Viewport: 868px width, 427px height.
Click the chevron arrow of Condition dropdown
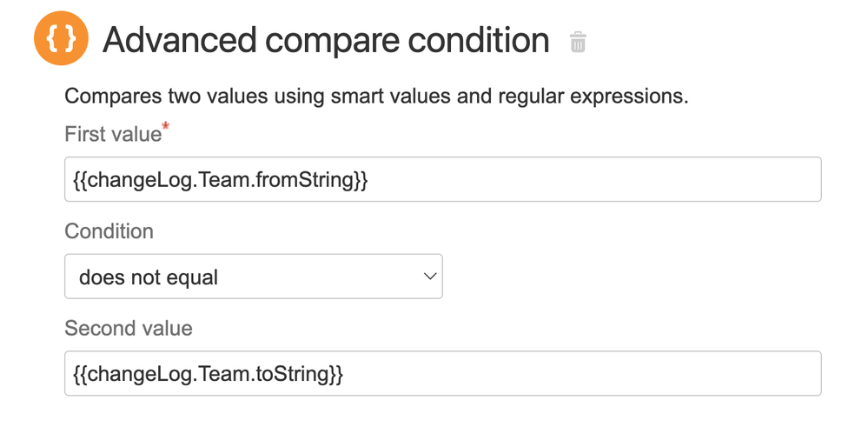click(x=430, y=277)
